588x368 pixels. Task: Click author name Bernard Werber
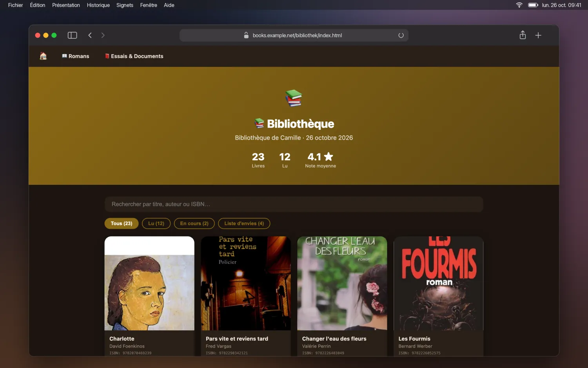tap(416, 346)
